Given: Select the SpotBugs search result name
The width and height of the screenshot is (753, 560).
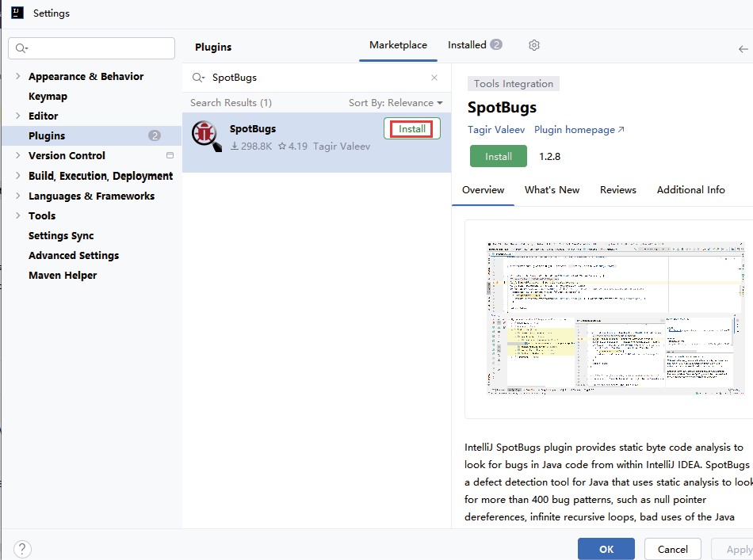Looking at the screenshot, I should click(x=253, y=128).
